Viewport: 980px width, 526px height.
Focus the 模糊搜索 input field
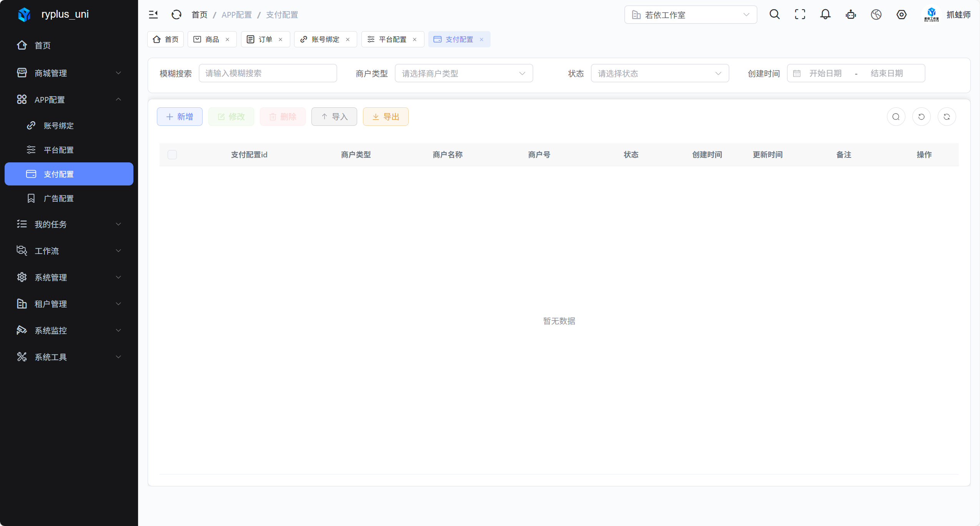coord(268,73)
